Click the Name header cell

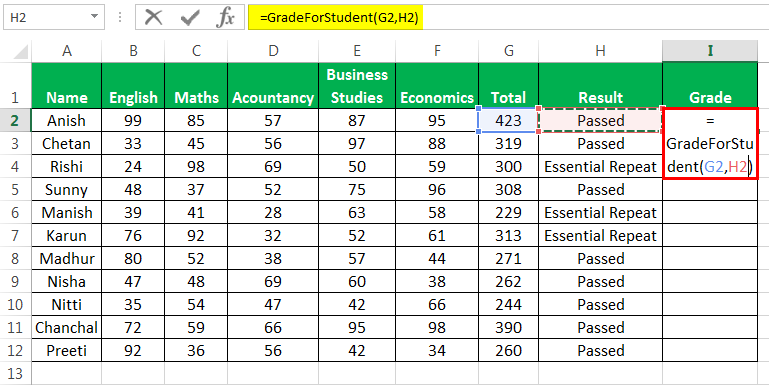coord(67,86)
